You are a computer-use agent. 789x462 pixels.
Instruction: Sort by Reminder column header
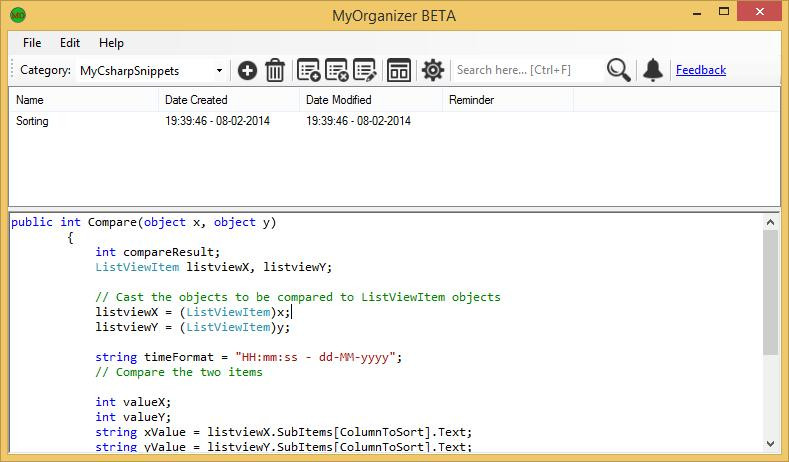pyautogui.click(x=507, y=100)
